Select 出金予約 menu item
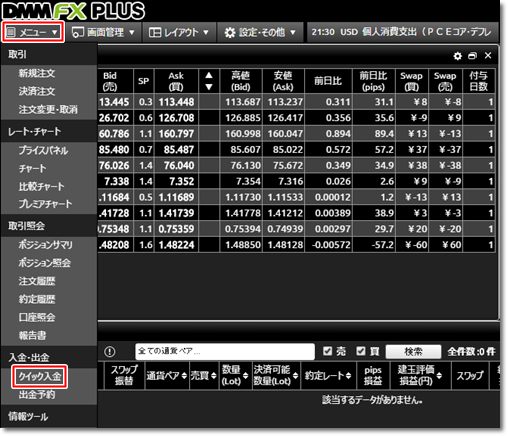 point(37,395)
